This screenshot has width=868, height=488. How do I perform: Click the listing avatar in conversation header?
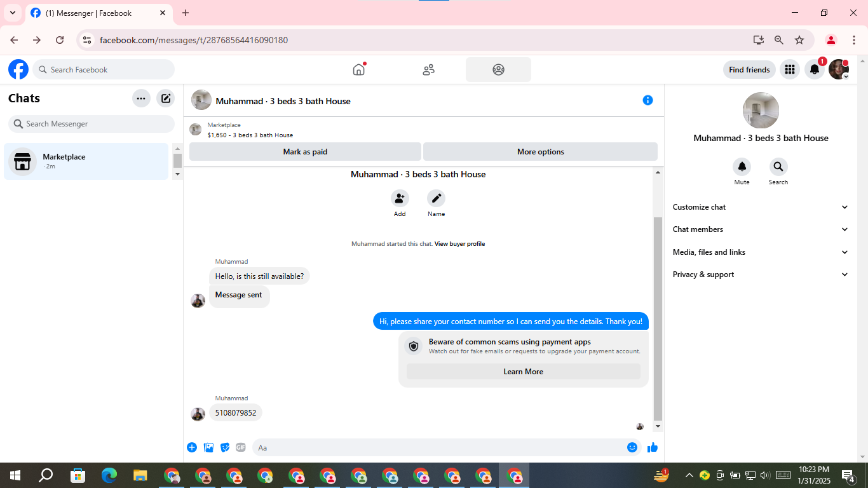[x=201, y=100]
